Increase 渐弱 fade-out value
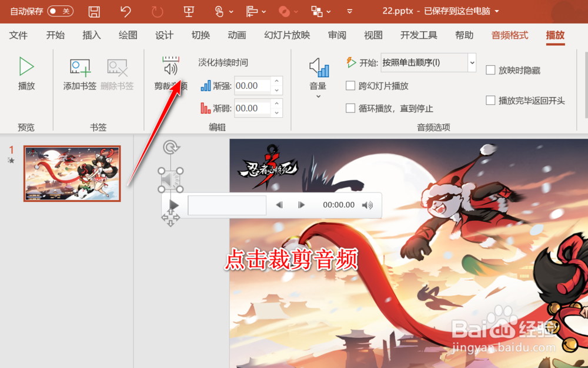This screenshot has height=368, width=588. pos(277,104)
